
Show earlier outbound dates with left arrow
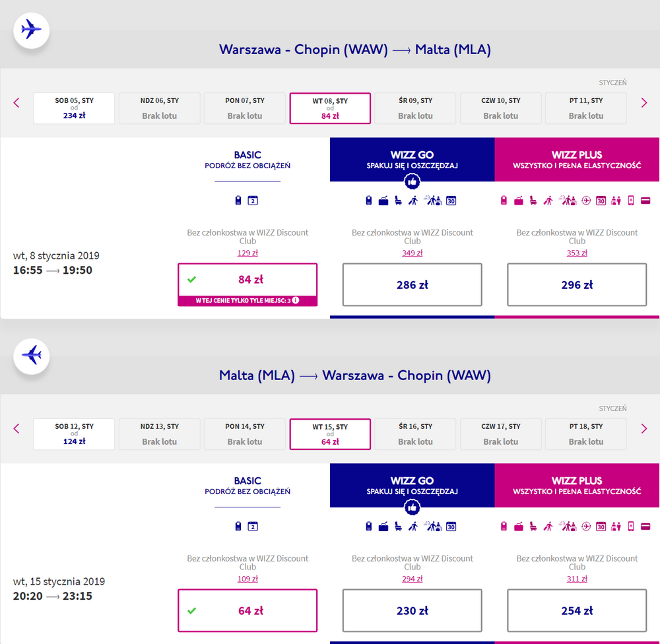(16, 103)
